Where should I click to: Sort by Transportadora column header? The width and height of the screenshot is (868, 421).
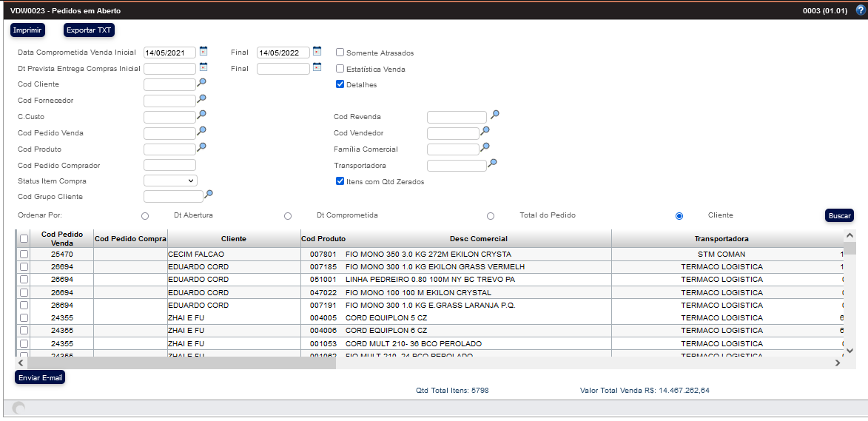pyautogui.click(x=721, y=239)
